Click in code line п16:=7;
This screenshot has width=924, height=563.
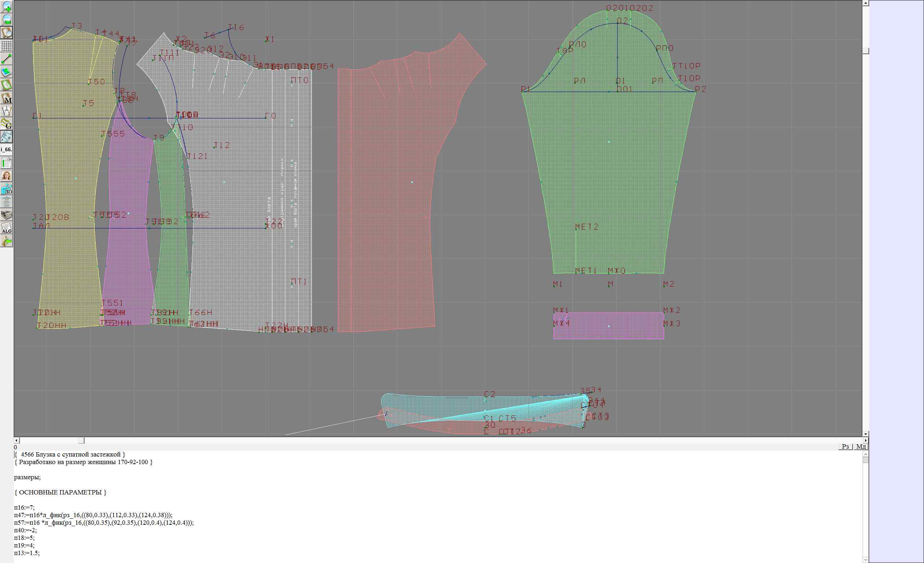point(25,507)
